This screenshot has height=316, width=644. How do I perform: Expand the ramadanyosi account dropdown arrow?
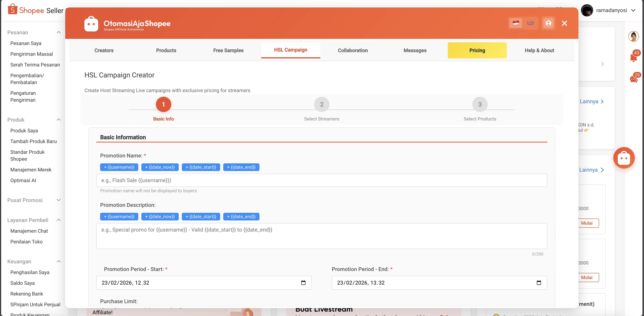coord(633,10)
